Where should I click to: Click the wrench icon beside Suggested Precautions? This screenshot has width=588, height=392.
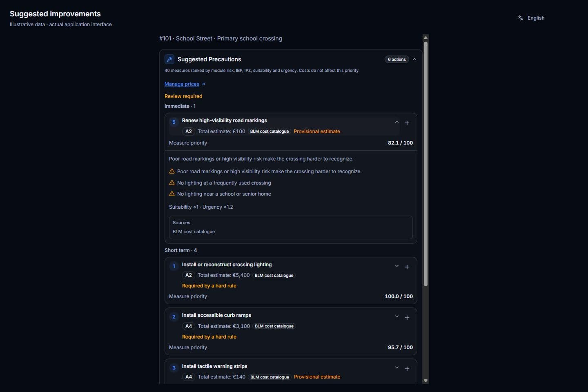tap(169, 59)
